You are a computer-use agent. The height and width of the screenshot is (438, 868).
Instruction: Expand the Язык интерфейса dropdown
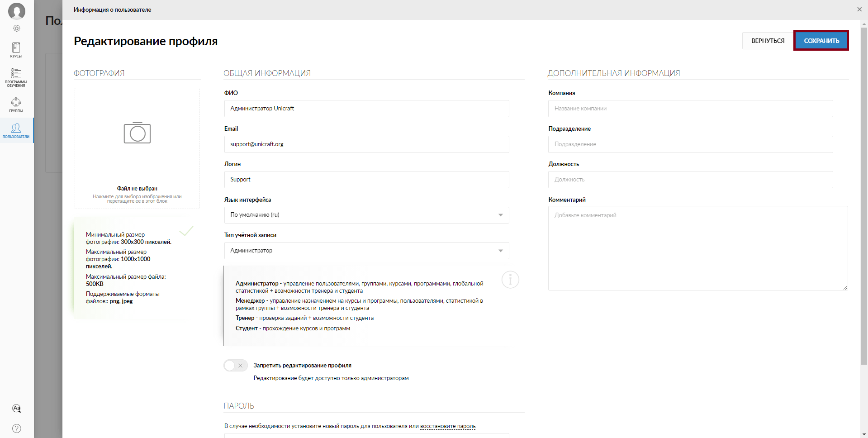366,215
